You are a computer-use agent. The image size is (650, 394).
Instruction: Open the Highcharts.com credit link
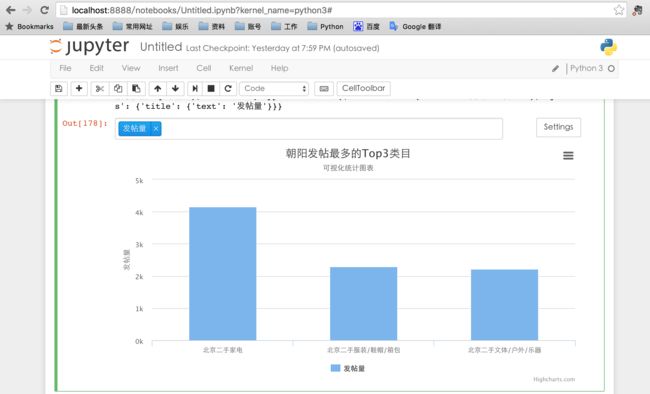click(x=554, y=379)
